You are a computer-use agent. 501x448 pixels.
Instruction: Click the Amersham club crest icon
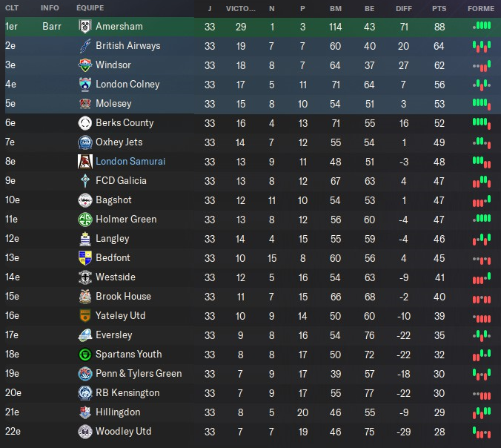coord(84,27)
